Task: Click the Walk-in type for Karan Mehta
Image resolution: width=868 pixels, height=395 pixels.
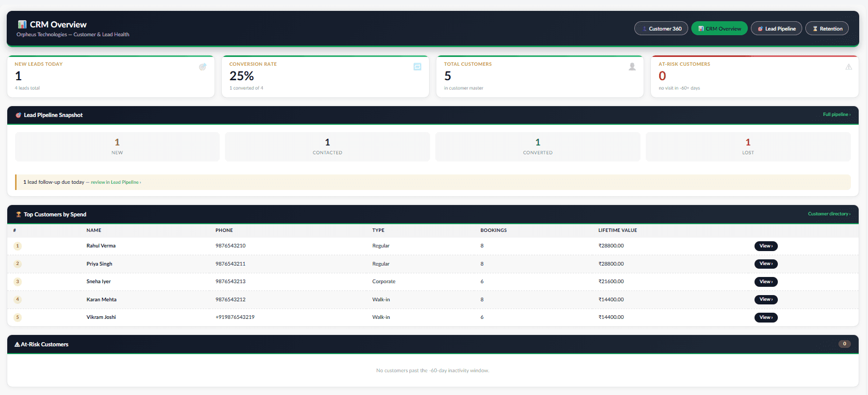Action: tap(381, 300)
